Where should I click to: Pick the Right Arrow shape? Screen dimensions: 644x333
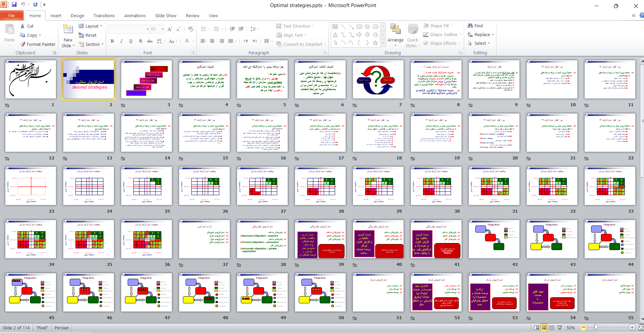click(359, 34)
